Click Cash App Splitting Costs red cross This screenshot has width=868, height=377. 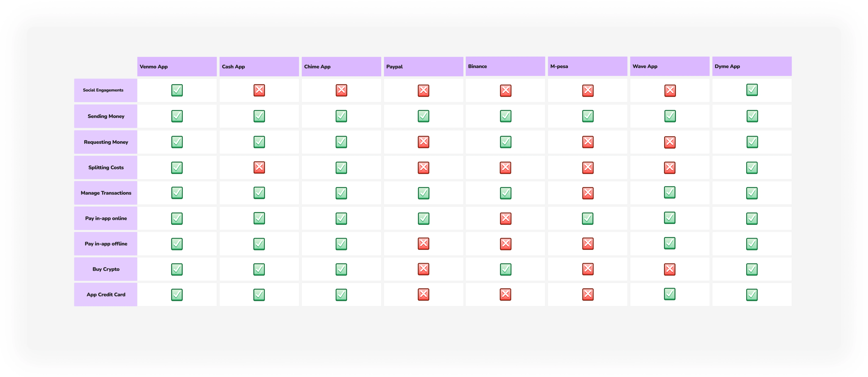click(259, 167)
